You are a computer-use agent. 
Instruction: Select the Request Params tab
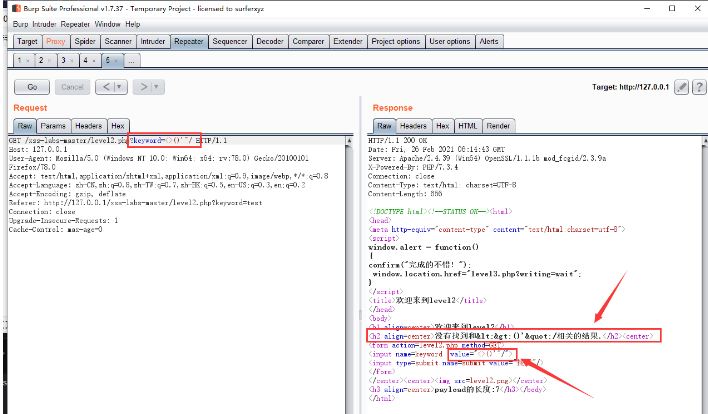point(53,126)
